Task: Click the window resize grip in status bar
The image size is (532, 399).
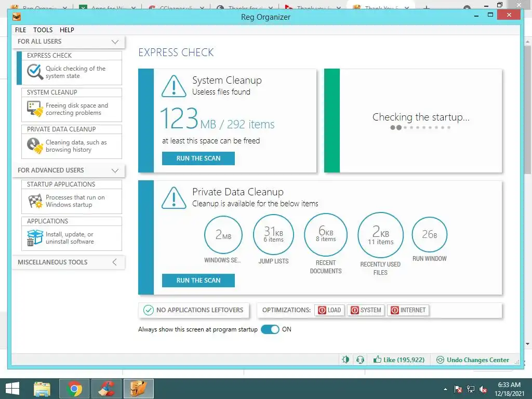Action: 517,362
